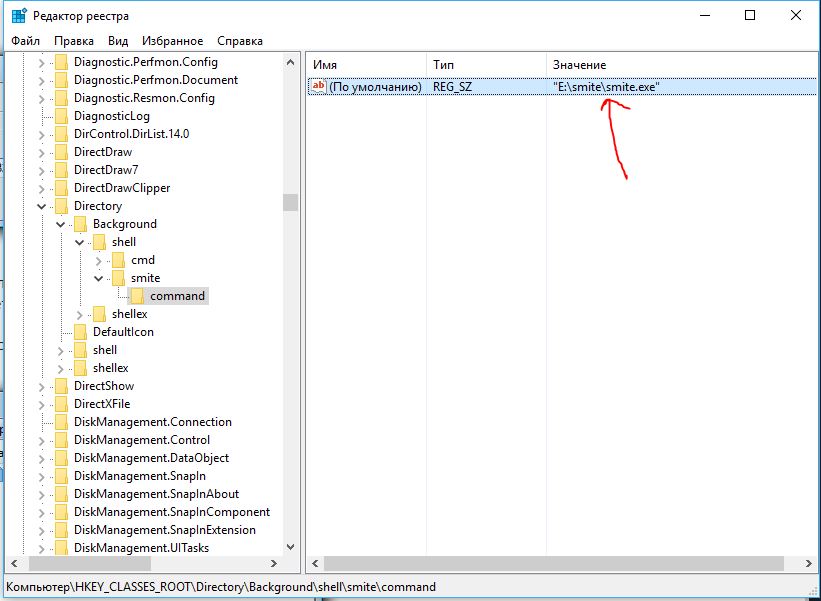This screenshot has height=601, width=821.
Task: Click folder icon of command key
Action: click(x=138, y=296)
